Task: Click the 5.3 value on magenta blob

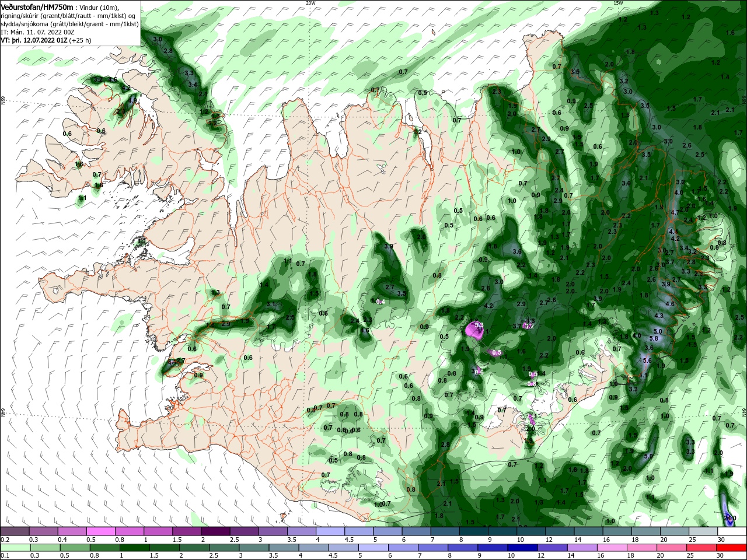Action: pos(479,325)
